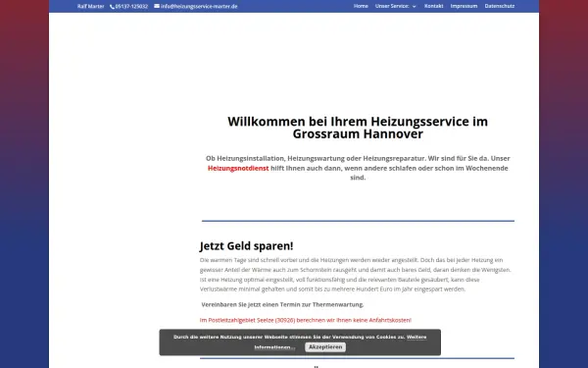This screenshot has width=588, height=368.
Task: Open the Home menu item
Action: tap(361, 6)
